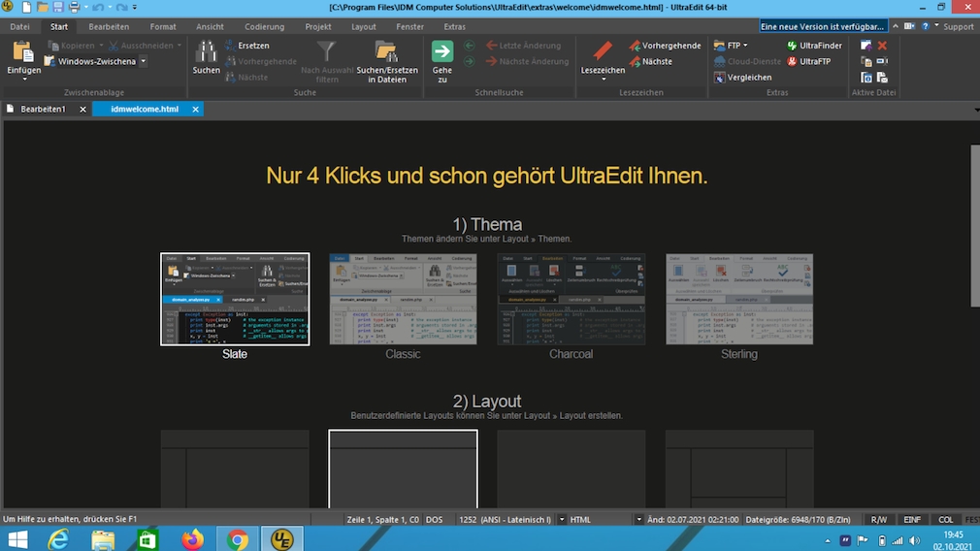Toggle the EINF insert mode indicator
Image resolution: width=980 pixels, height=551 pixels.
(912, 519)
